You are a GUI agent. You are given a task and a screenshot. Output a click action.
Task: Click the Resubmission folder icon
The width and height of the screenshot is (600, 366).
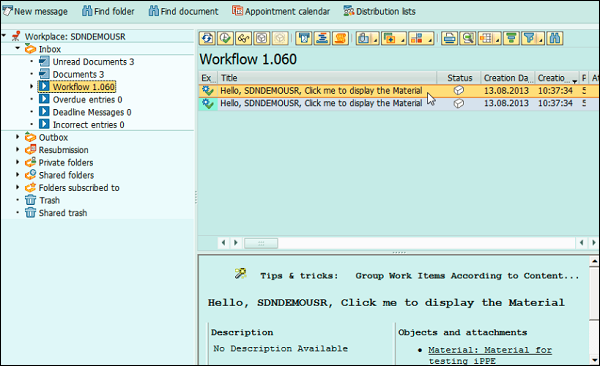pos(30,150)
